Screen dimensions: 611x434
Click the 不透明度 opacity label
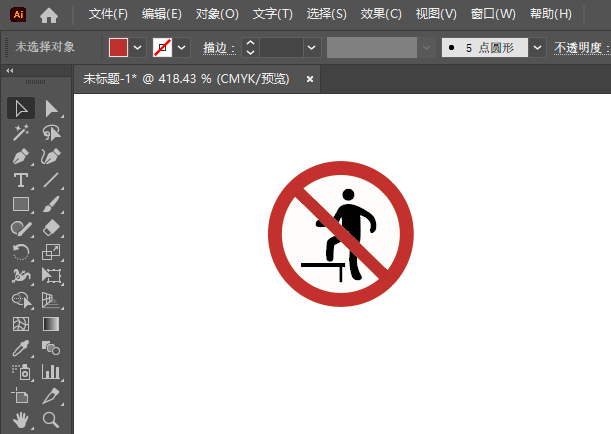click(x=581, y=48)
